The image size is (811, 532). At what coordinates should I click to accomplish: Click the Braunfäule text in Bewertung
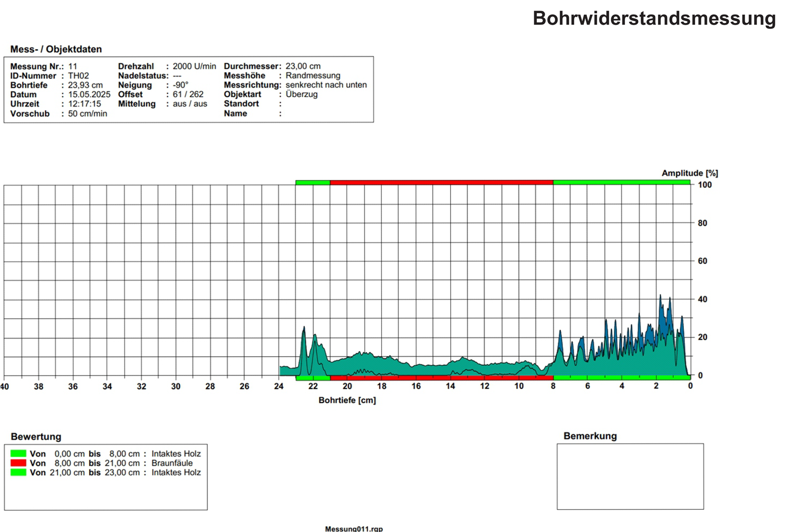172,463
